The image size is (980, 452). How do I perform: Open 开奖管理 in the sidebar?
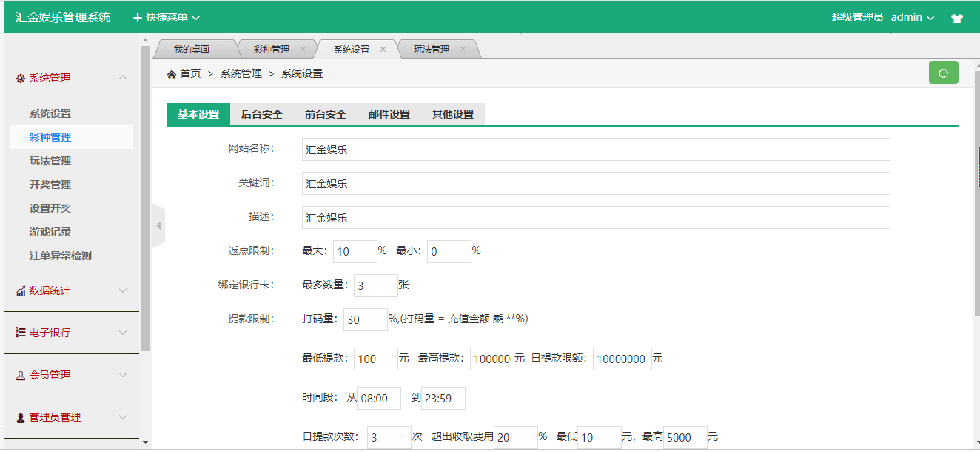click(x=50, y=185)
